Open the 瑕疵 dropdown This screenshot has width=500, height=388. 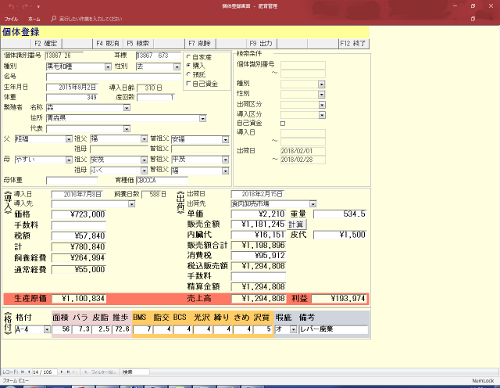pyautogui.click(x=293, y=330)
